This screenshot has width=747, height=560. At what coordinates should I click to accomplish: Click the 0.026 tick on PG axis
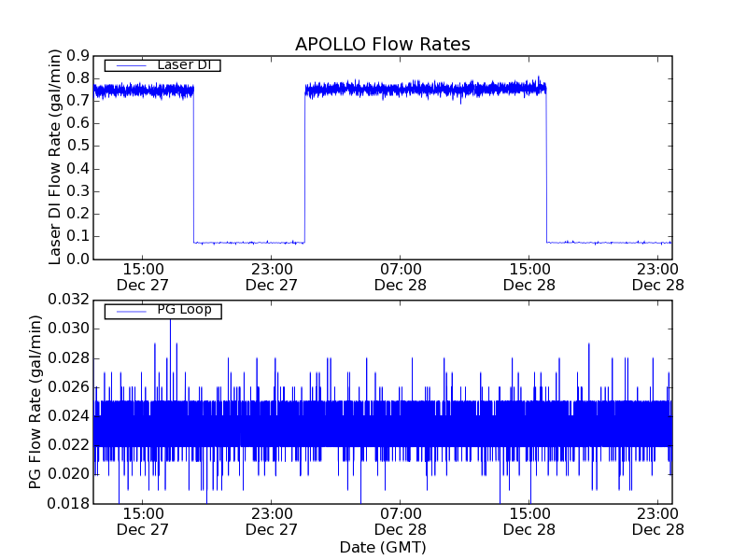68,387
